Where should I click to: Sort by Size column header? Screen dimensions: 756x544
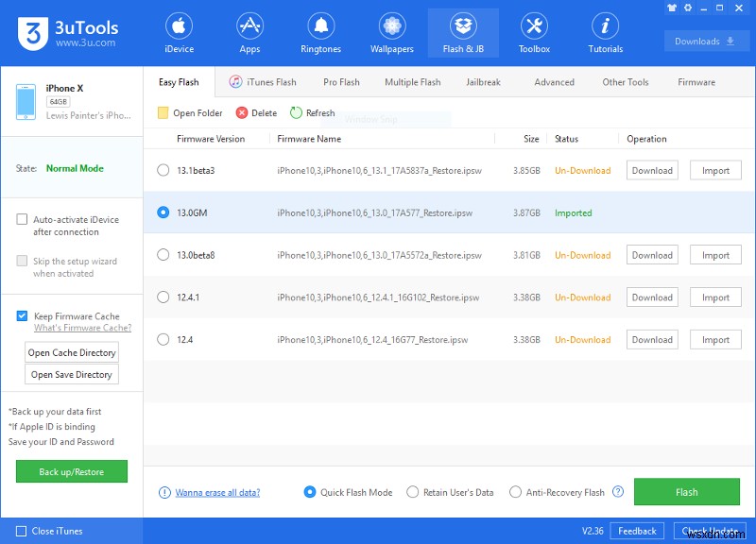tap(531, 139)
